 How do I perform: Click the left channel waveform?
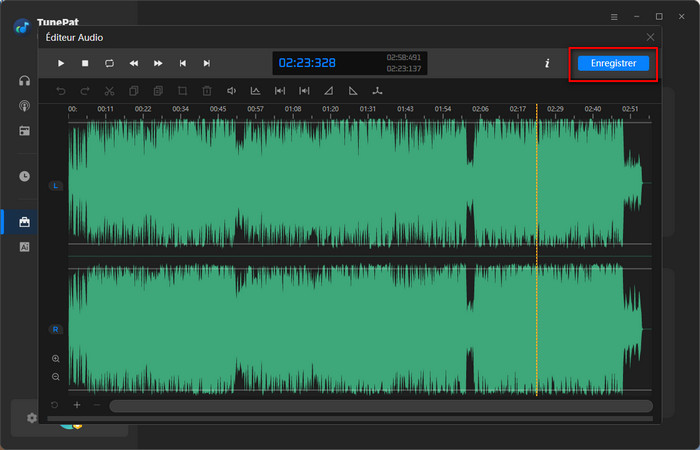point(360,183)
